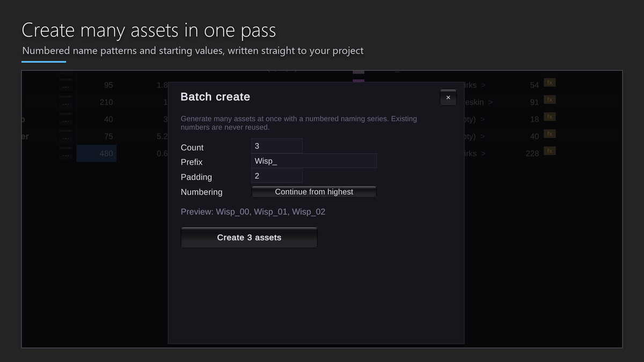This screenshot has height=362, width=644.
Task: Open the ellipsis menu next to 210
Action: [x=65, y=104]
